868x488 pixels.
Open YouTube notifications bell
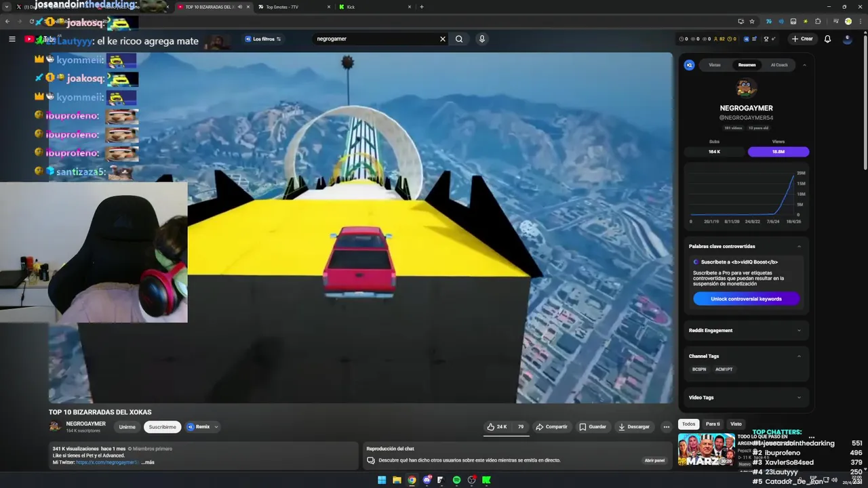[x=827, y=39]
